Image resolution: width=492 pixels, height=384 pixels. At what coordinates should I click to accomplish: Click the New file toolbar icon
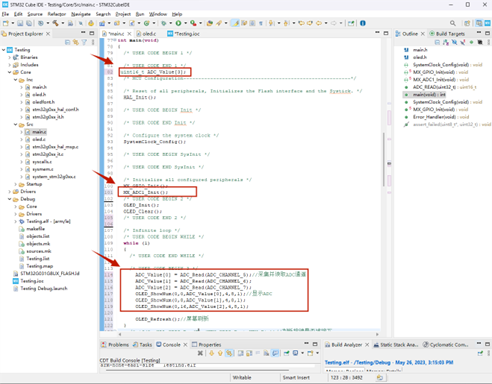coord(6,23)
